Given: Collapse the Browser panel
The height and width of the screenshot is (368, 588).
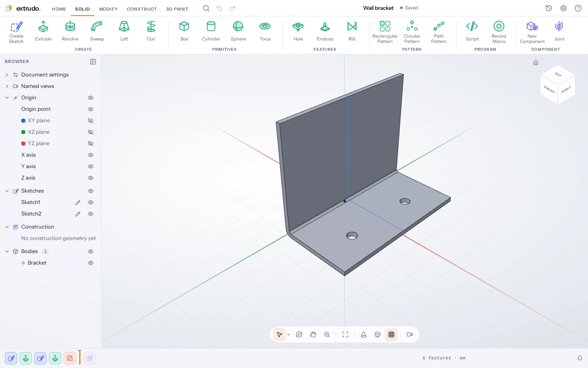Looking at the screenshot, I should point(93,62).
